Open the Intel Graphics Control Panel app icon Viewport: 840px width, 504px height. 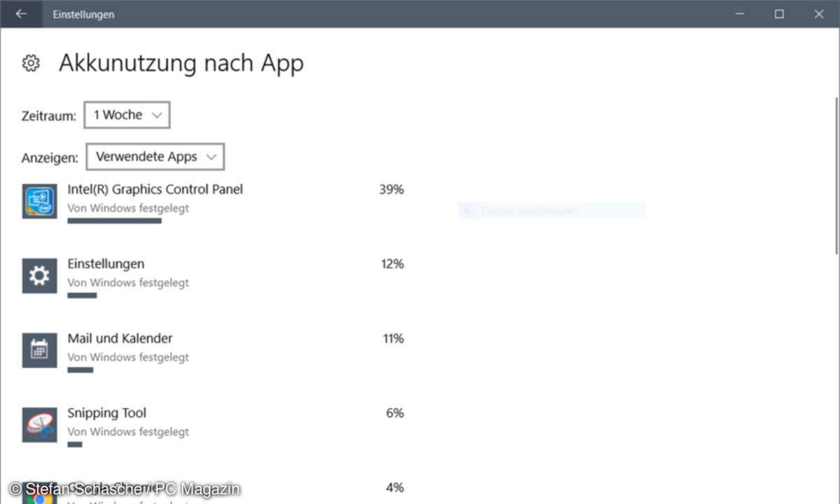pos(39,202)
